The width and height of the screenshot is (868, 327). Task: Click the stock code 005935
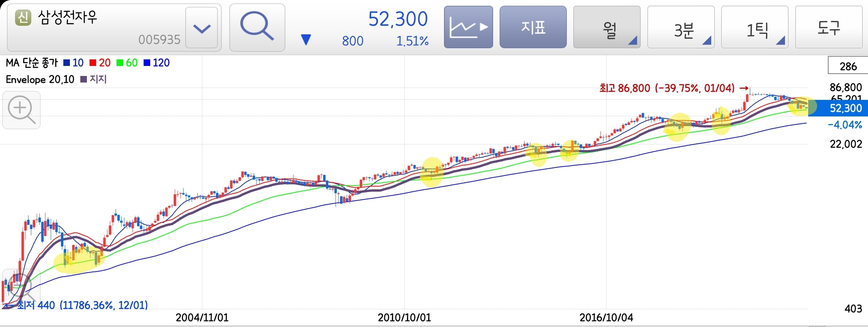click(159, 40)
